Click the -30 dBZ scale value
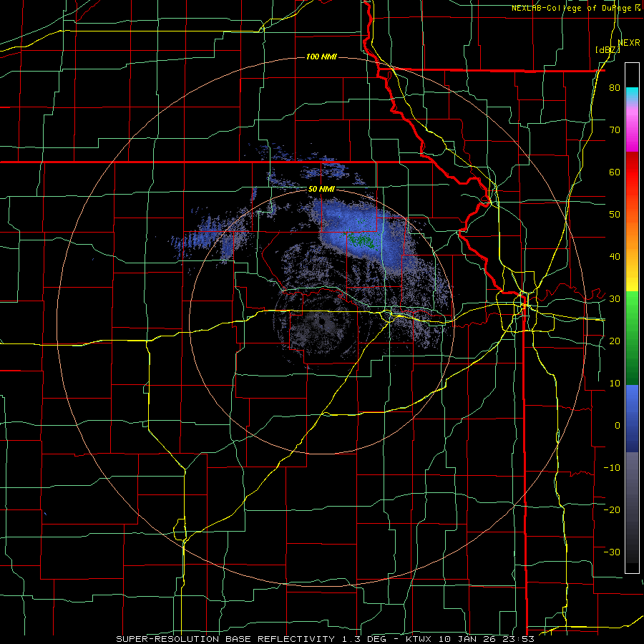644x644 pixels. point(612,552)
